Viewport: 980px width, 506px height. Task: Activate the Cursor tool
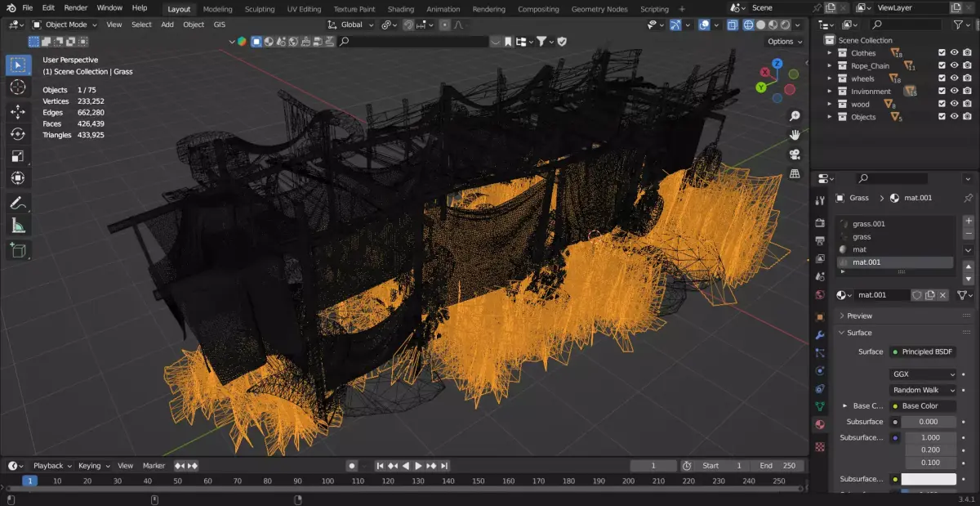[x=18, y=87]
